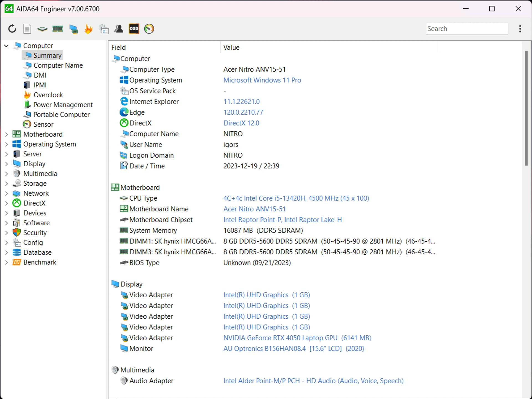Expand the Server tree node

pos(6,154)
